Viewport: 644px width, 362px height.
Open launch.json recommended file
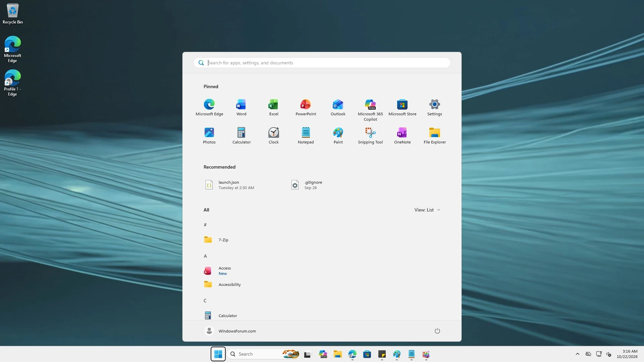click(244, 185)
